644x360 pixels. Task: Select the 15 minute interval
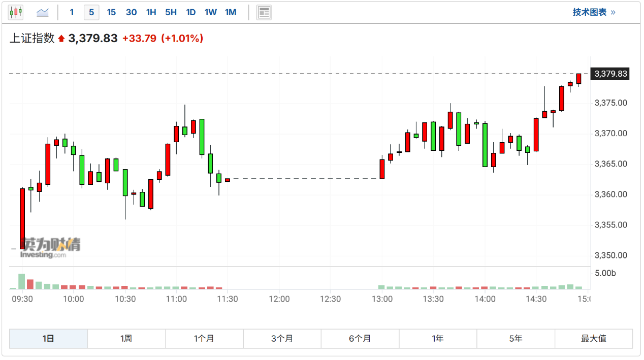pos(111,12)
